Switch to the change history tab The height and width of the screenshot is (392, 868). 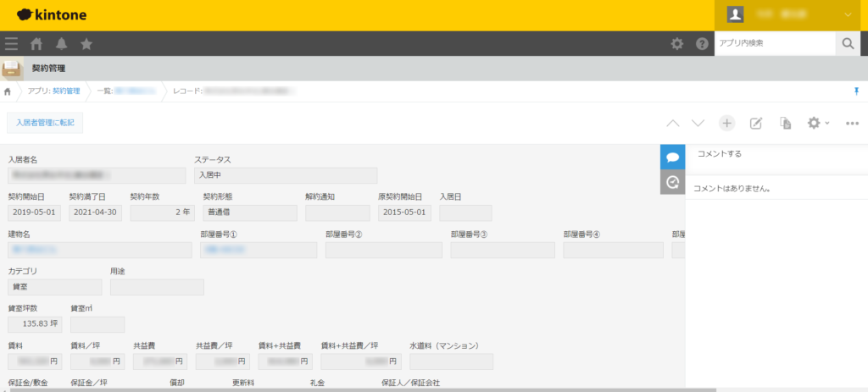point(672,181)
